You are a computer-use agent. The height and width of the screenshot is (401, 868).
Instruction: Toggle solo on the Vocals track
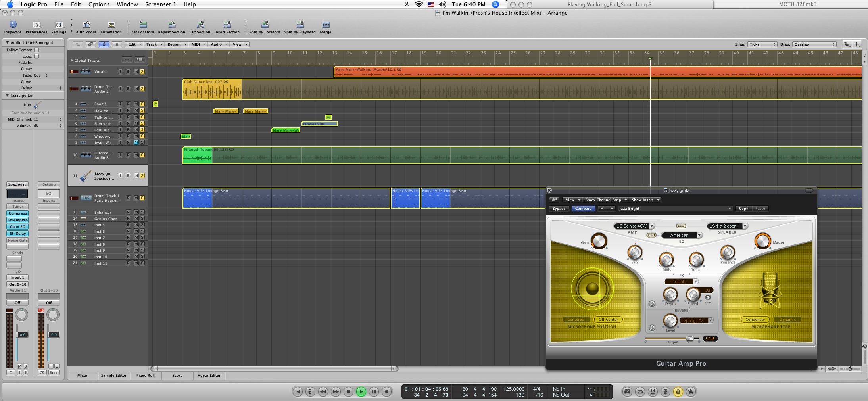142,72
